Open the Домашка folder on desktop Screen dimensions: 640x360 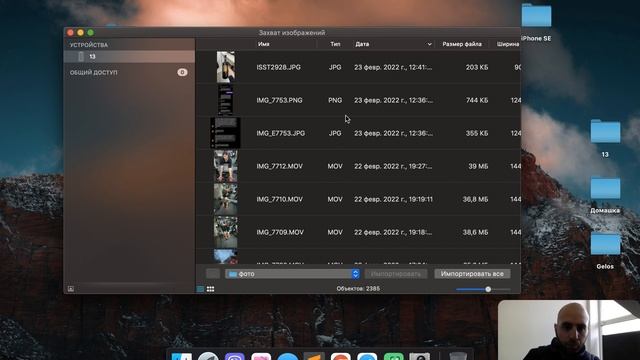[605, 188]
